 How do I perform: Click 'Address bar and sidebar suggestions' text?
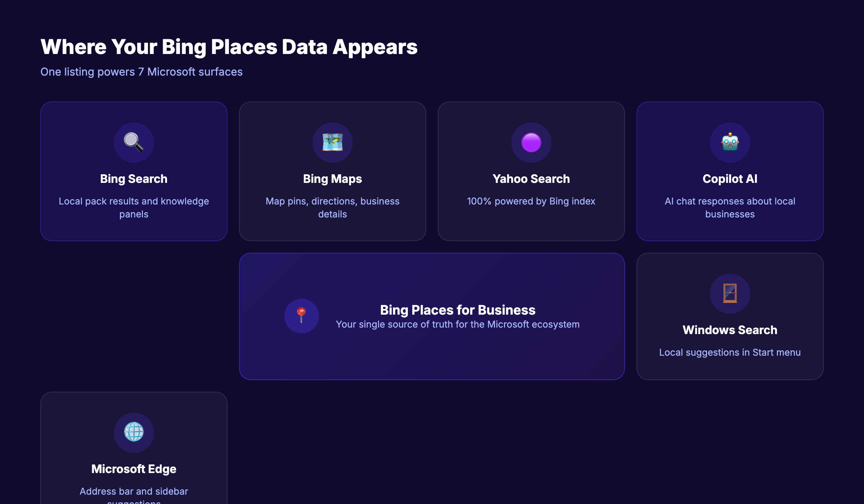point(134,494)
